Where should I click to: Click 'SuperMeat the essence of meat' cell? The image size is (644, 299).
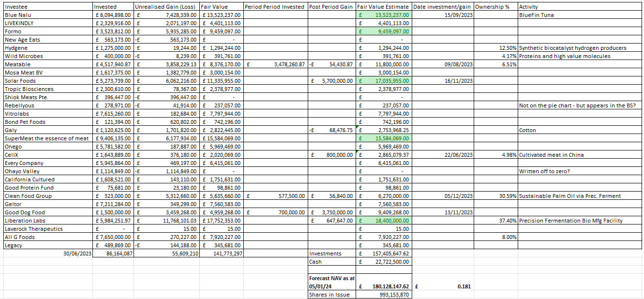(48, 138)
